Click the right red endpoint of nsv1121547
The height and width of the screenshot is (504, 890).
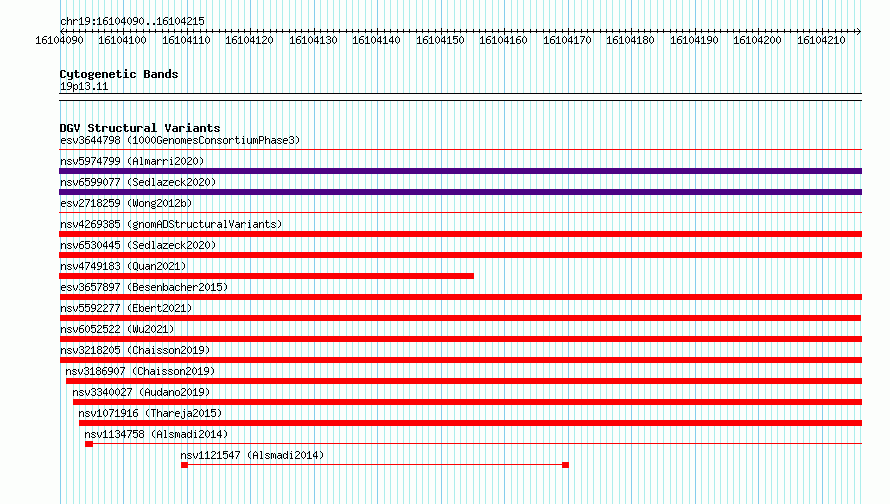[x=565, y=465]
